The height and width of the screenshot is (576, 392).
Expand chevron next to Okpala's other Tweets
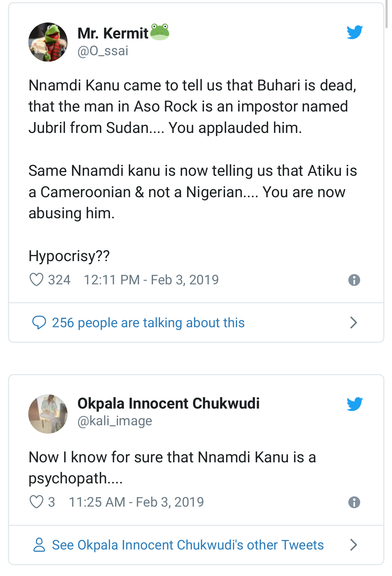click(x=354, y=545)
